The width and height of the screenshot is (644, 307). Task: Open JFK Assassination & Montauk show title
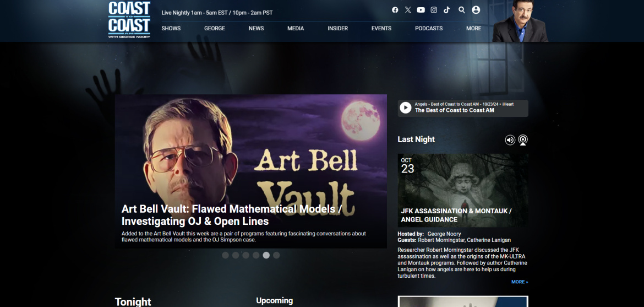(456, 215)
